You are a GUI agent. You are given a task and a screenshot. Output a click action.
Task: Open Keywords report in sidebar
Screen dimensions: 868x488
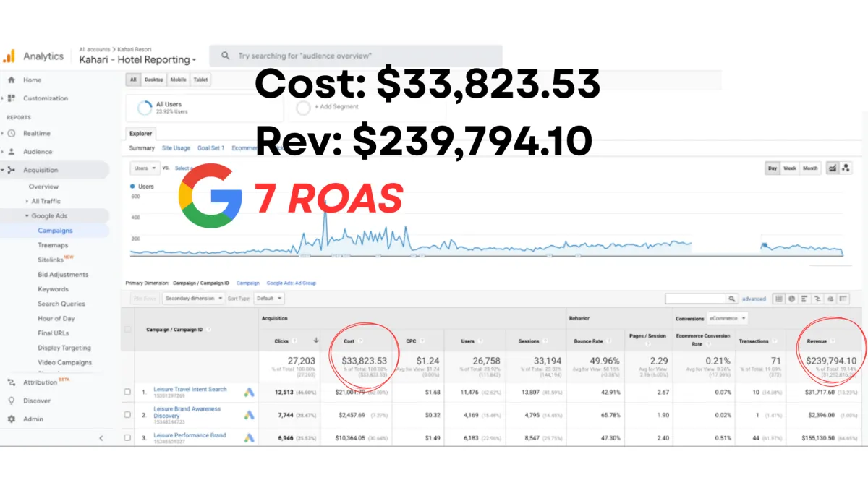coord(54,289)
